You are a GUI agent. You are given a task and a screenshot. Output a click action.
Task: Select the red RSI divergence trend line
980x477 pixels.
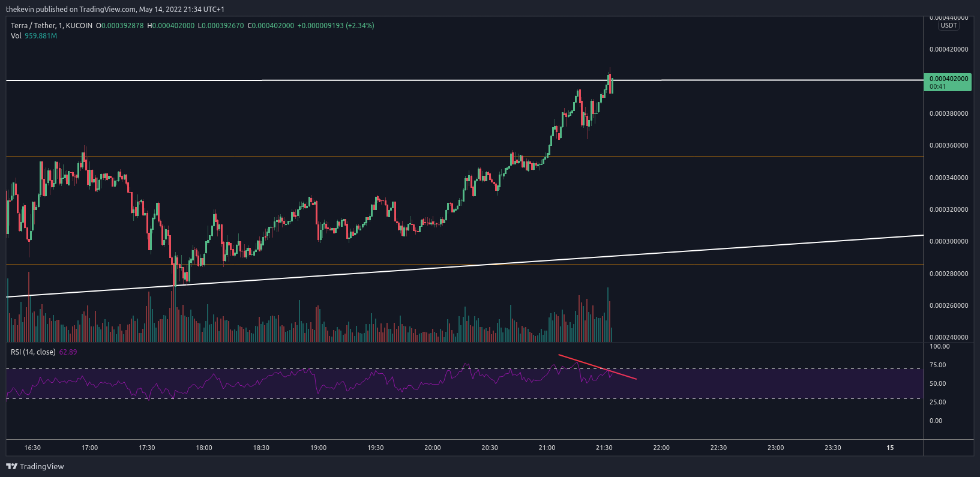(x=597, y=367)
